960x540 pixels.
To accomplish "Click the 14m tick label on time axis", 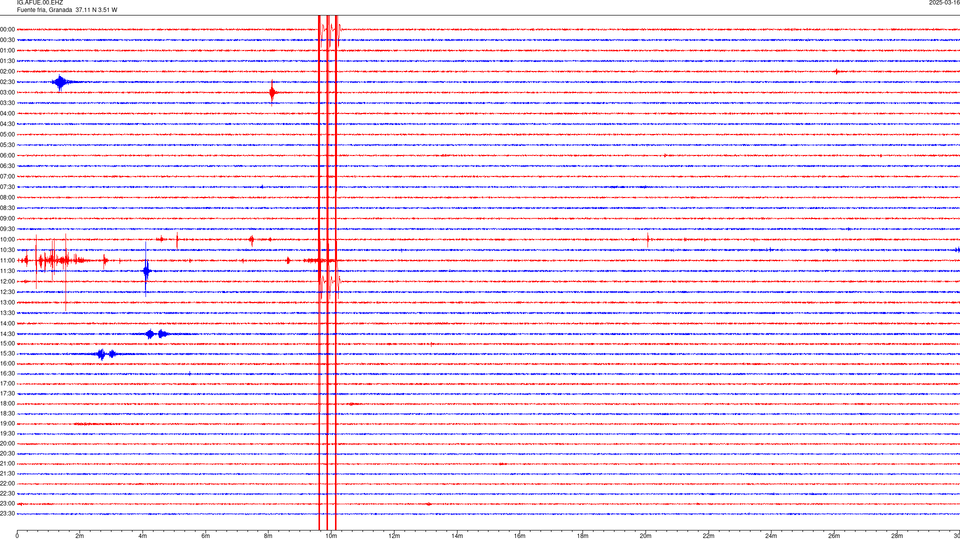I will pyautogui.click(x=457, y=536).
